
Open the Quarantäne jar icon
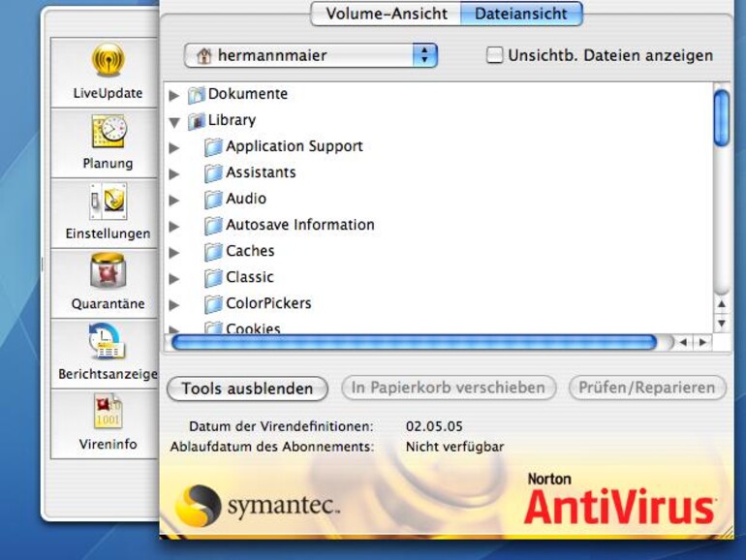(108, 270)
